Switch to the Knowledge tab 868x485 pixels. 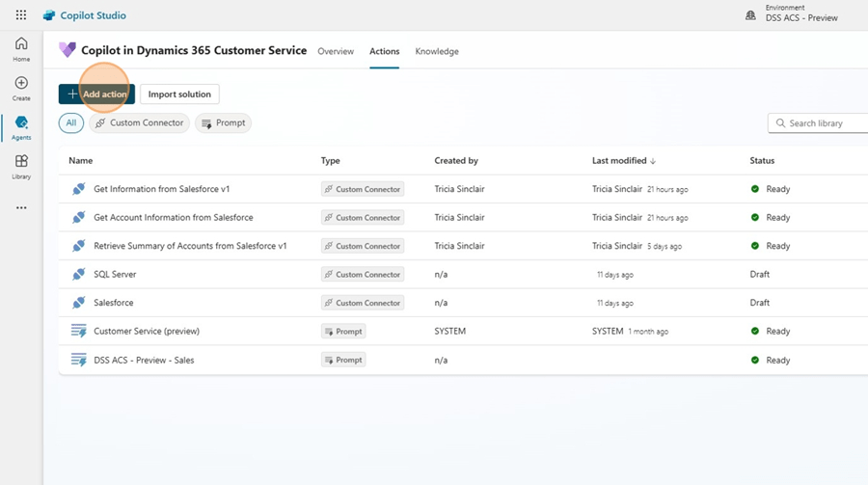(x=437, y=51)
